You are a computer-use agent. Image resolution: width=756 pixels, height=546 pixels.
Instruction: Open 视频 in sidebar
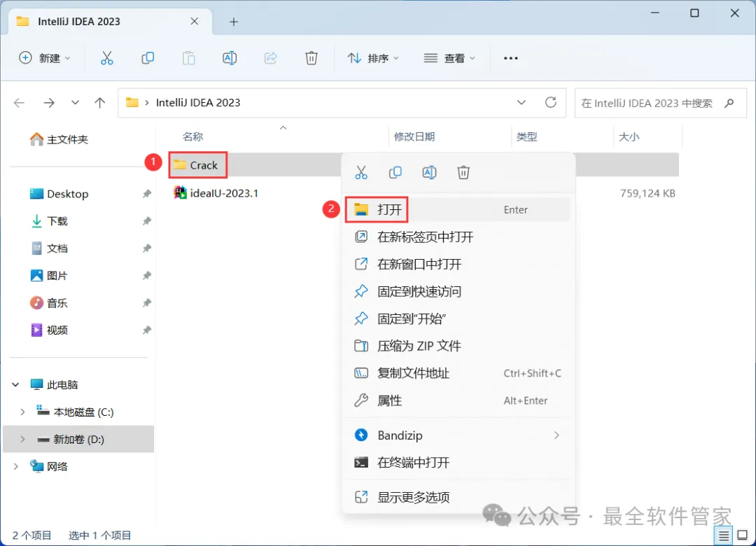[x=49, y=330]
